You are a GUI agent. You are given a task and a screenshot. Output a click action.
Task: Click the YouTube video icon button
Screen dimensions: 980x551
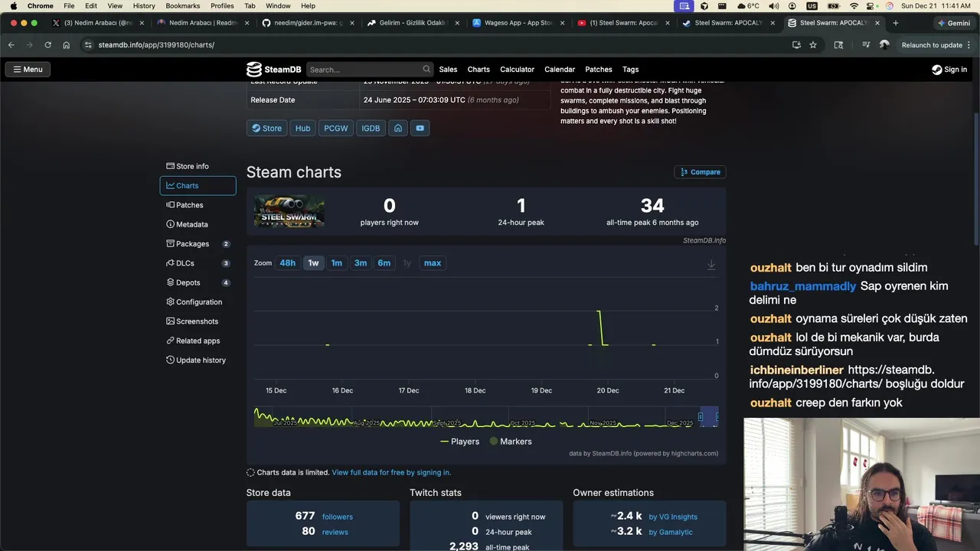[420, 129]
